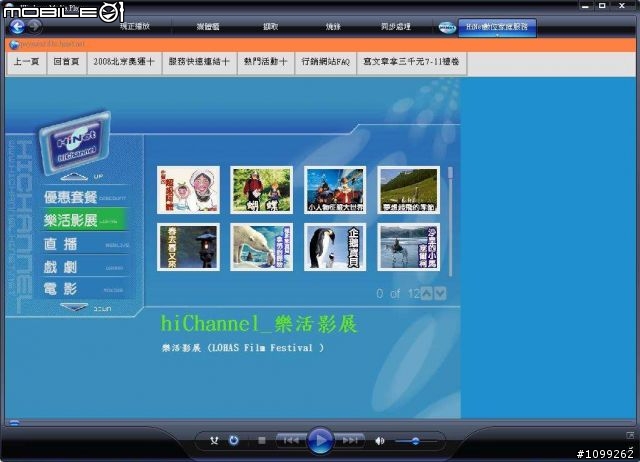The height and width of the screenshot is (462, 640).
Task: Click the page up arrow beside 0 of 12
Action: click(x=427, y=293)
